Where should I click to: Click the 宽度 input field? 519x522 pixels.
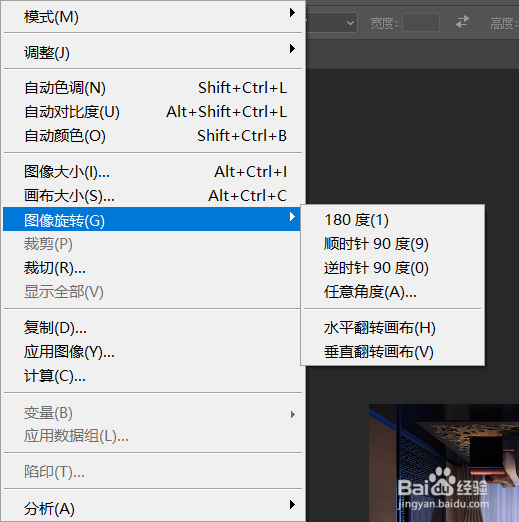[421, 23]
